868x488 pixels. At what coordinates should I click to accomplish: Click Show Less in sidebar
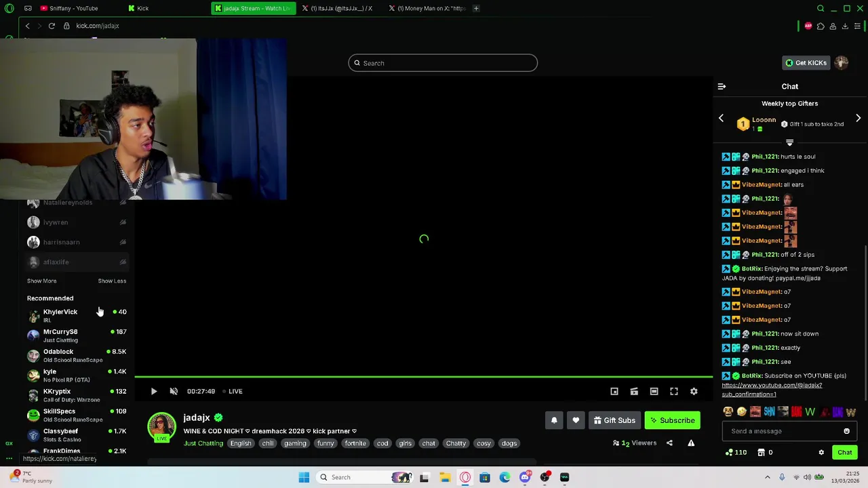pos(112,281)
